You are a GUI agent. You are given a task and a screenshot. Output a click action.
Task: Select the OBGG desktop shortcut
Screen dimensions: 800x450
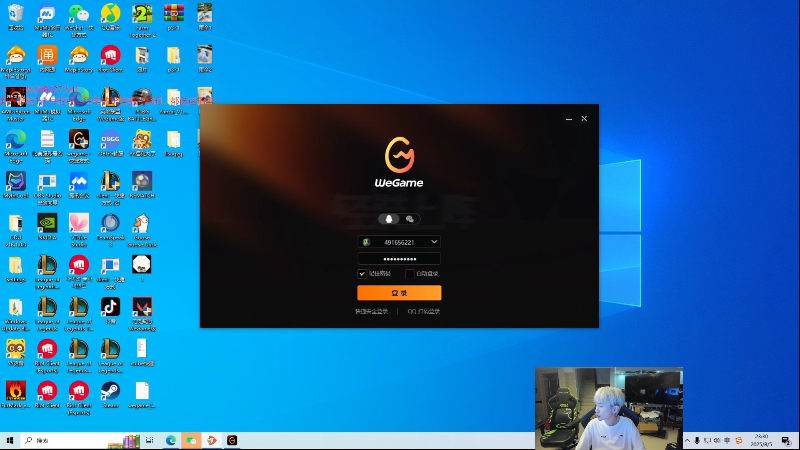coord(111,143)
